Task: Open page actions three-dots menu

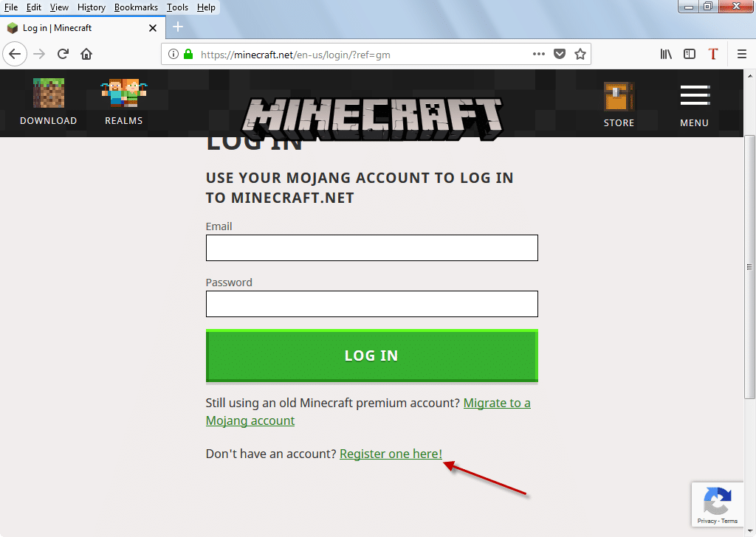Action: pos(538,54)
